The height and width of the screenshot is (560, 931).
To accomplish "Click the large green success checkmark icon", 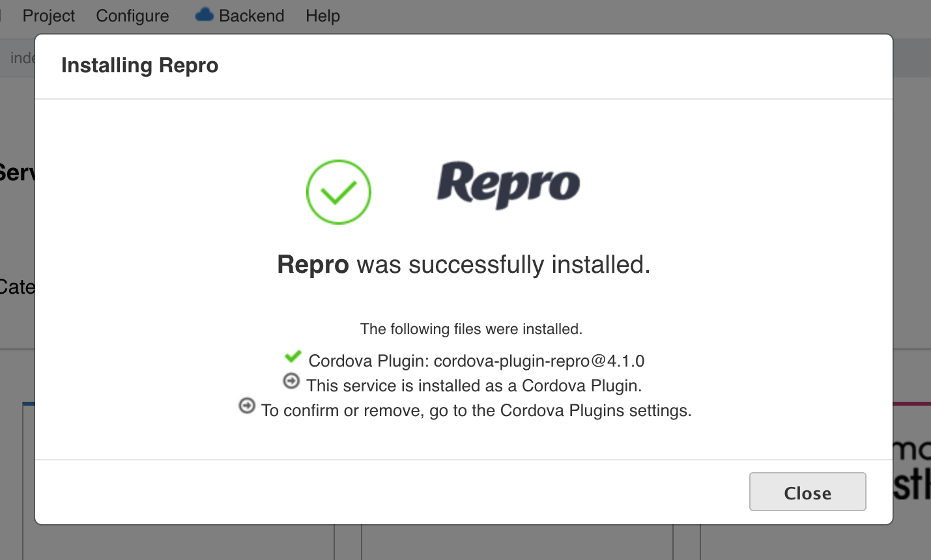I will [x=339, y=192].
